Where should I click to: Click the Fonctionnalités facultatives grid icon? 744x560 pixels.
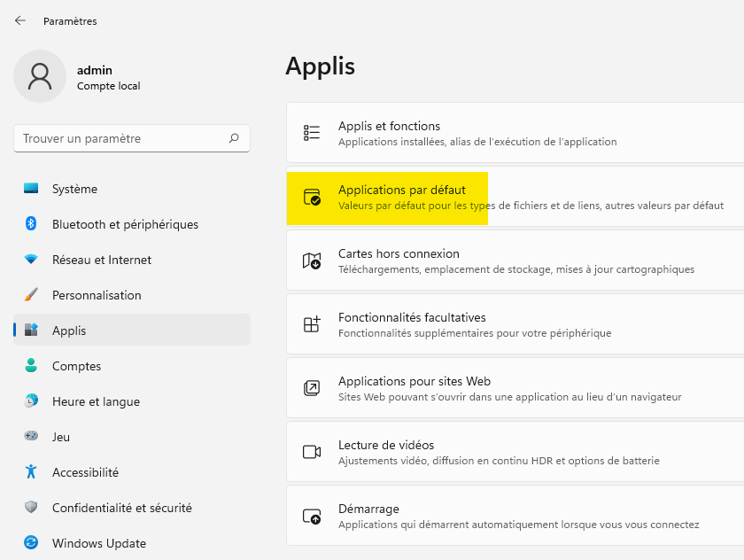(x=312, y=324)
